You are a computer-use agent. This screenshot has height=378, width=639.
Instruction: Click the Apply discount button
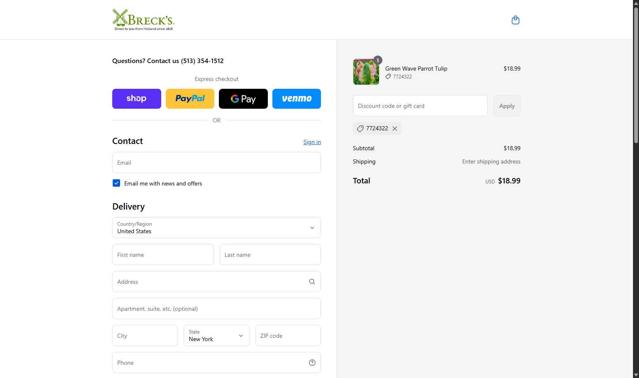point(507,106)
